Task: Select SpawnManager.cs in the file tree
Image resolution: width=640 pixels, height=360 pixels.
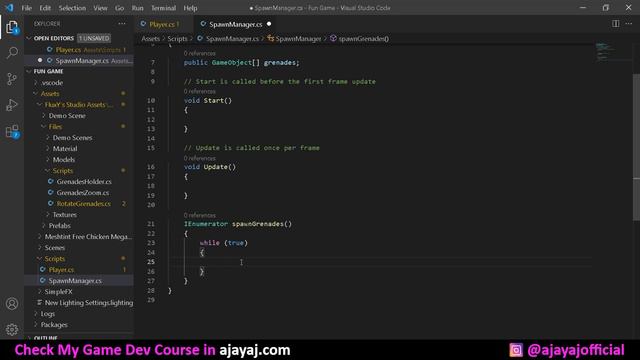Action: tap(75, 280)
